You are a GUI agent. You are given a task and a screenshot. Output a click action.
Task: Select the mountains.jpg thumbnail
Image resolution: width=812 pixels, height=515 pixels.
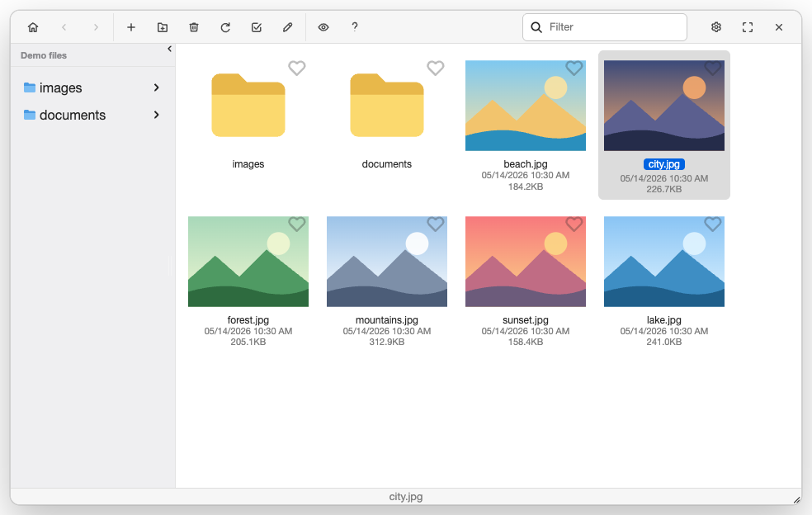click(x=387, y=262)
